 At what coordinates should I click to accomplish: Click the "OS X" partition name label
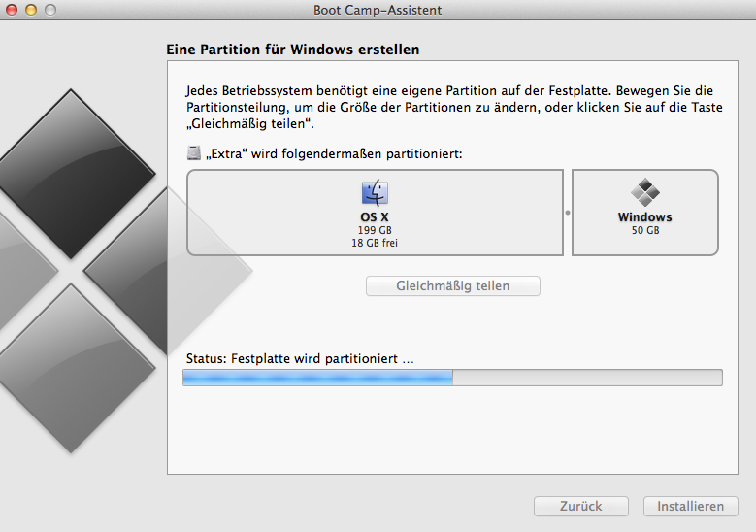tap(375, 217)
